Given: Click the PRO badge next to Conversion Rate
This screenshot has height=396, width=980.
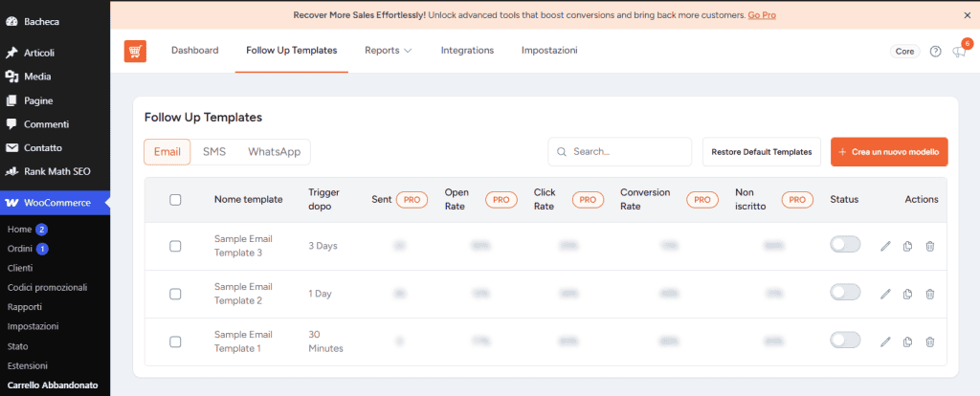Looking at the screenshot, I should pos(702,199).
